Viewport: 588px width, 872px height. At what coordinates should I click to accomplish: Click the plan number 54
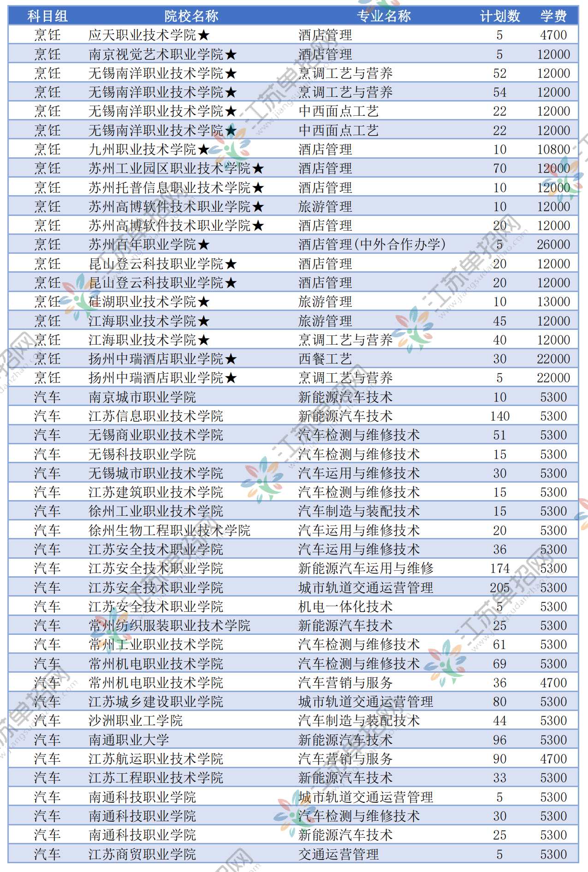click(500, 92)
